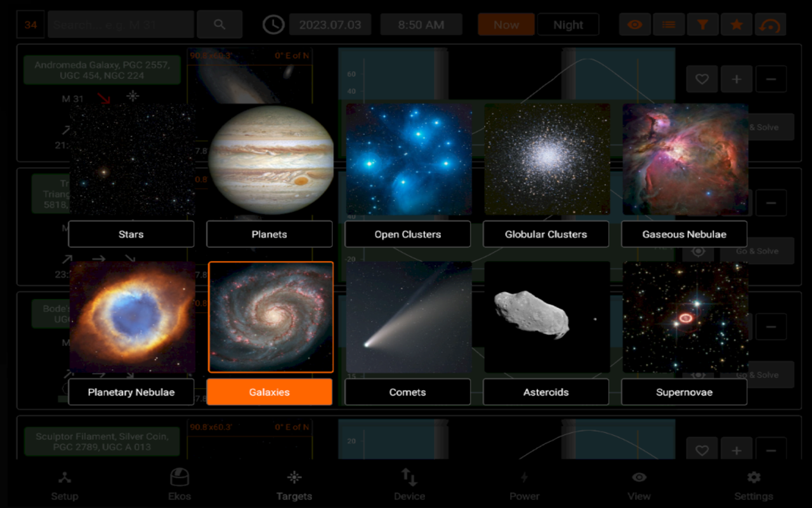Screen dimensions: 812x508
Task: Click the date field 2023.07.03
Action: pyautogui.click(x=330, y=25)
